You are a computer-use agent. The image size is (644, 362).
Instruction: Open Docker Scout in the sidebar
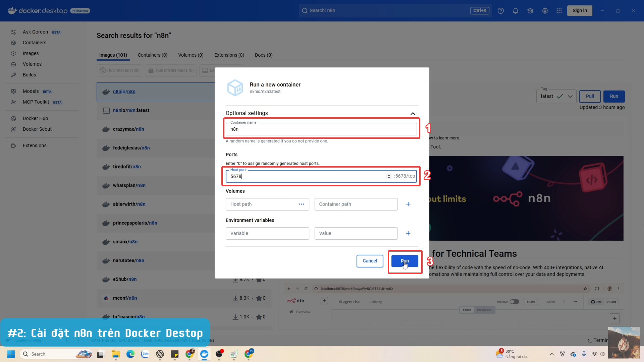click(x=37, y=129)
